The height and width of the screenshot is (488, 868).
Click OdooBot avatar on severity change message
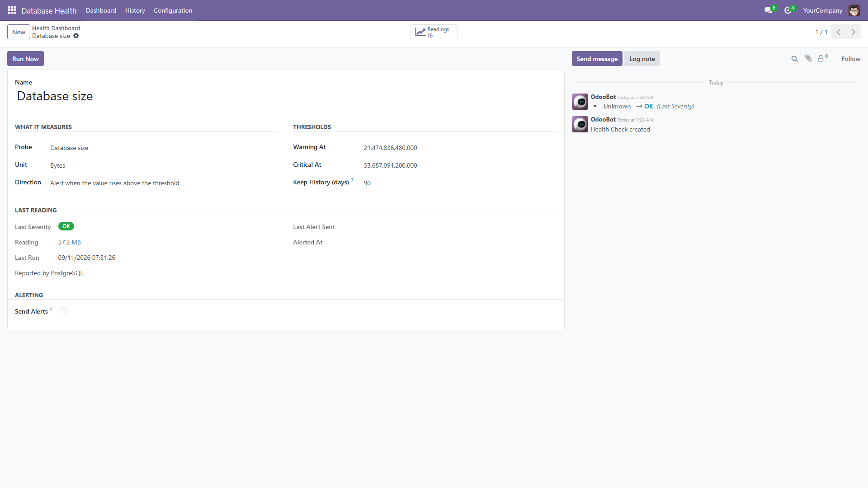point(580,102)
